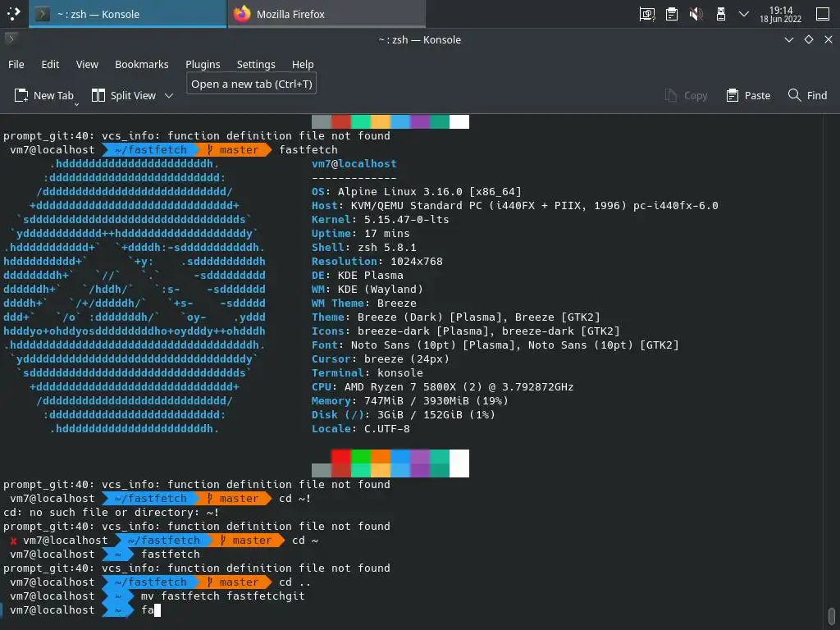Viewport: 840px width, 630px height.
Task: Click the 'cd ~!' command text
Action: click(294, 498)
